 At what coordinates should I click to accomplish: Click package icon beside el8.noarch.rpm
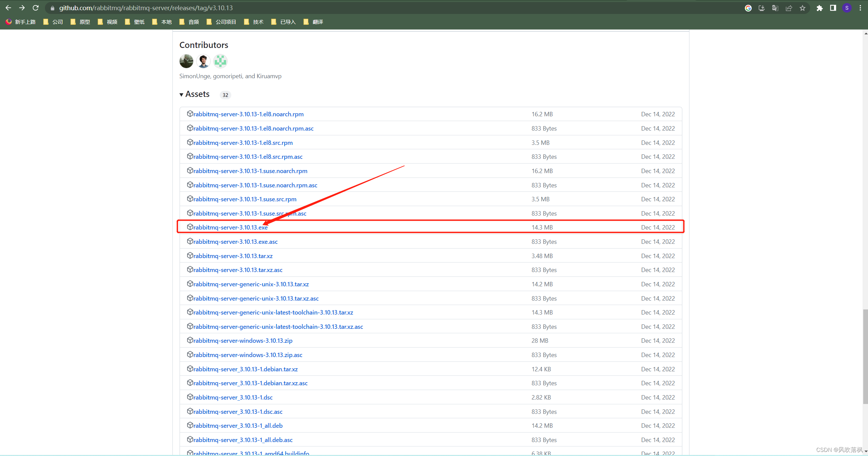(x=190, y=114)
